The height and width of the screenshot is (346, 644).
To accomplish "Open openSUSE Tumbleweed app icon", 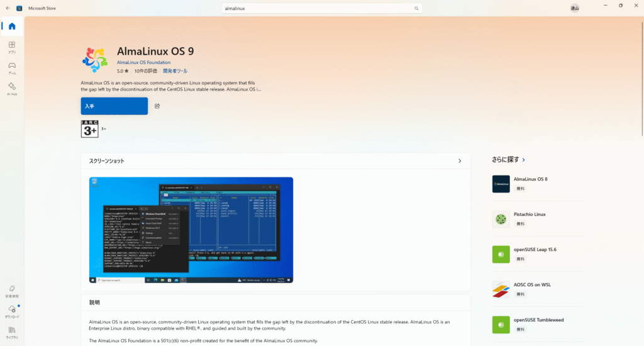I will click(x=501, y=325).
